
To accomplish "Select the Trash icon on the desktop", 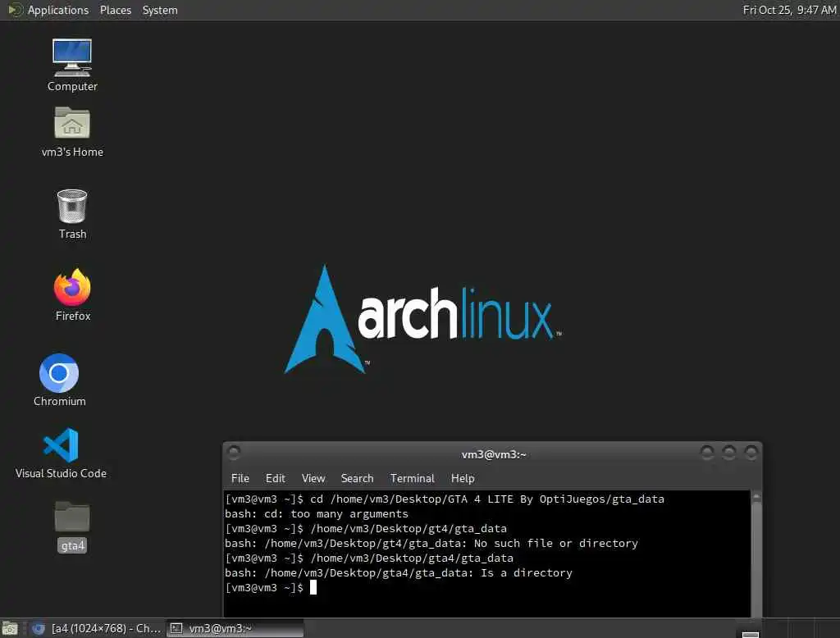I will tap(72, 214).
